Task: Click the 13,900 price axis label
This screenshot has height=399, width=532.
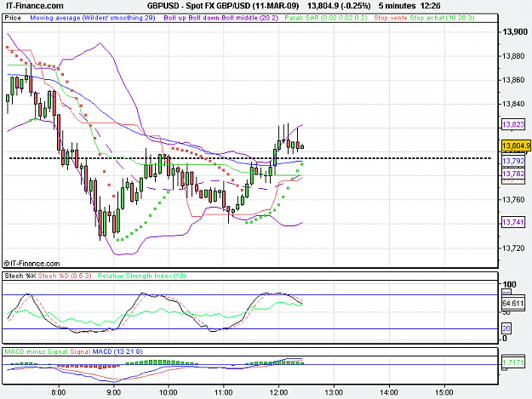Action: click(x=515, y=31)
